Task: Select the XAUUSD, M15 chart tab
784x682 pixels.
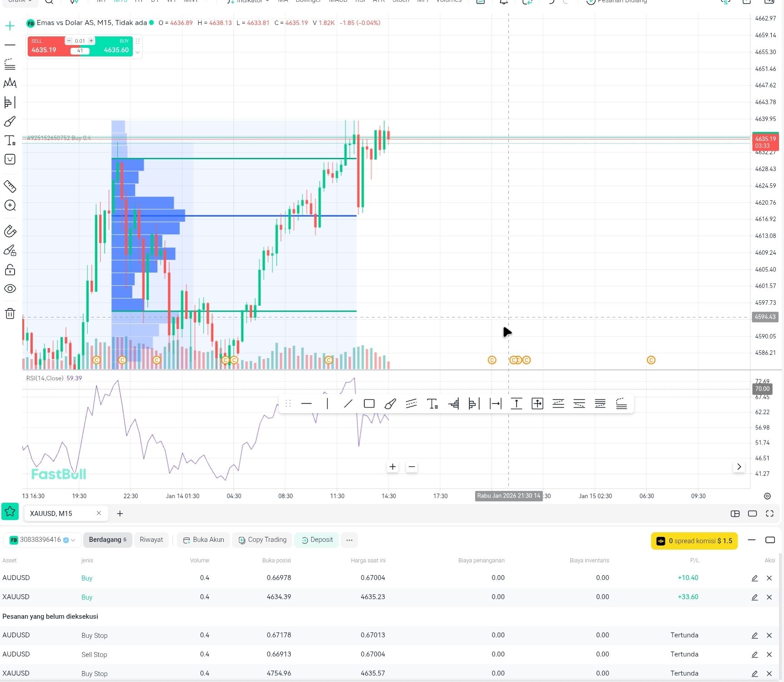Action: click(51, 513)
